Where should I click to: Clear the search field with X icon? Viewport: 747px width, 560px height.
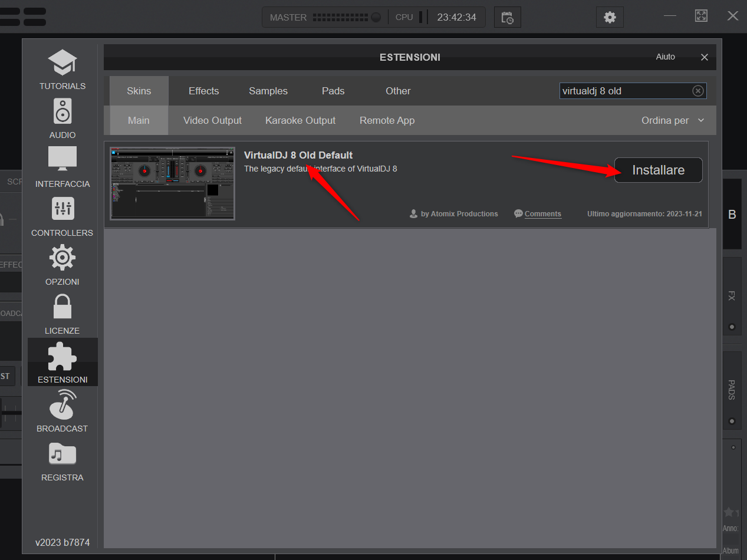[x=697, y=91]
